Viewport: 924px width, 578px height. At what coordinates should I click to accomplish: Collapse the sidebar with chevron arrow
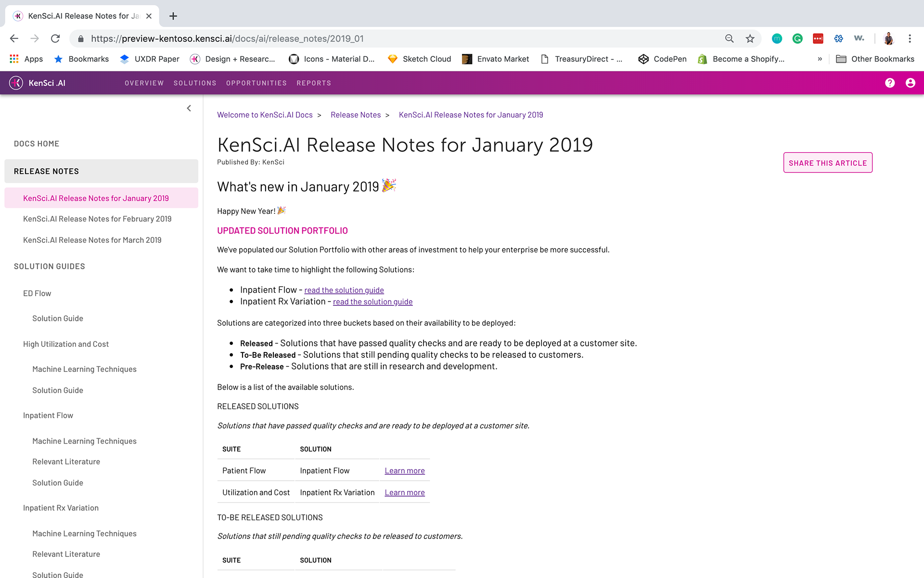189,108
